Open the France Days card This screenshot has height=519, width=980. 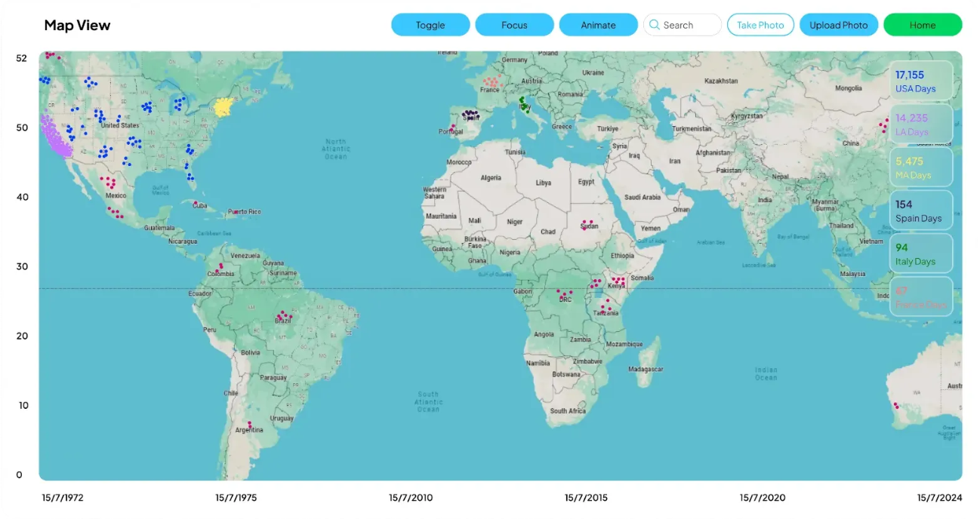tap(920, 297)
